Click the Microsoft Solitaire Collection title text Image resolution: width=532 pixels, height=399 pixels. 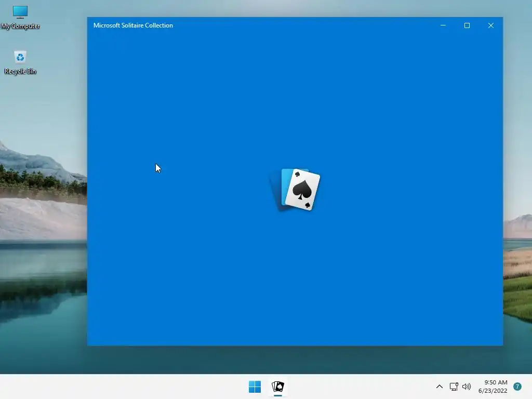[x=133, y=25]
